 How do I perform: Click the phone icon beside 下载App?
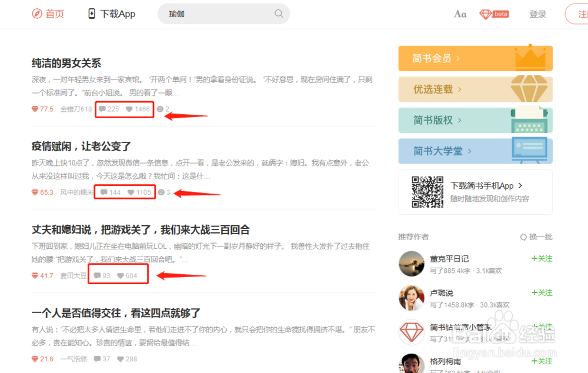coord(92,14)
